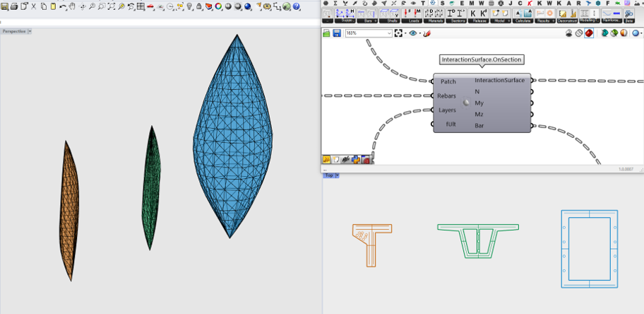
Task: Open the color wheel icon in Rhino toolbar
Action: [x=217, y=6]
